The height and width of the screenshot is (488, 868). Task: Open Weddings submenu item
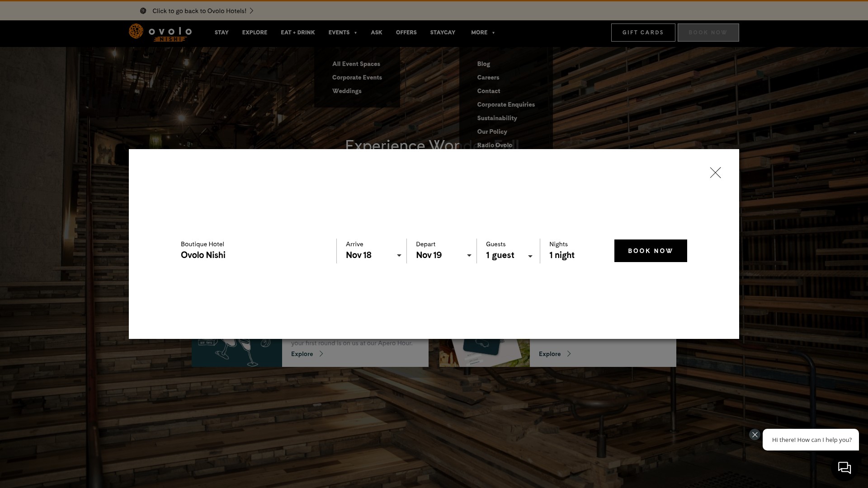click(347, 91)
